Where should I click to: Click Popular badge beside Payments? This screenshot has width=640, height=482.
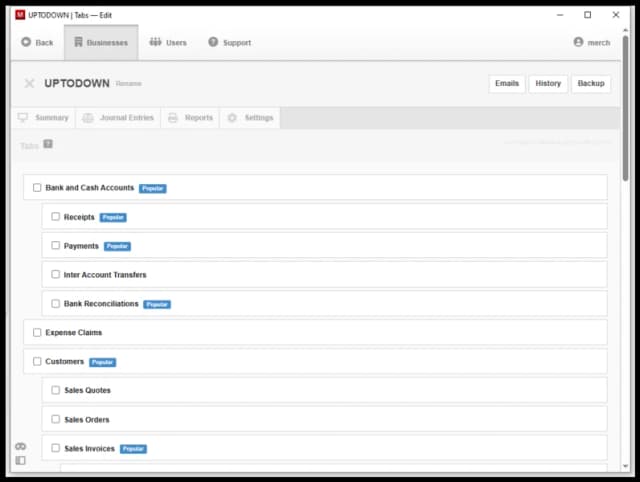(x=117, y=247)
